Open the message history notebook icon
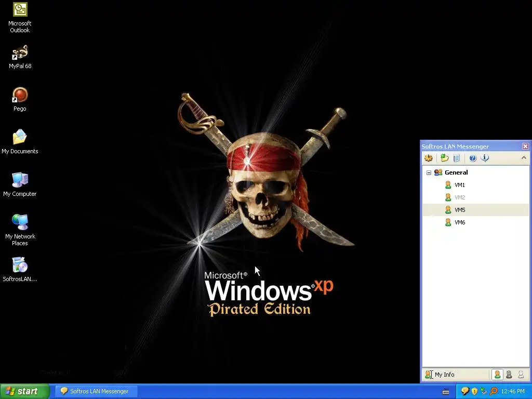This screenshot has height=399, width=532. pyautogui.click(x=457, y=158)
